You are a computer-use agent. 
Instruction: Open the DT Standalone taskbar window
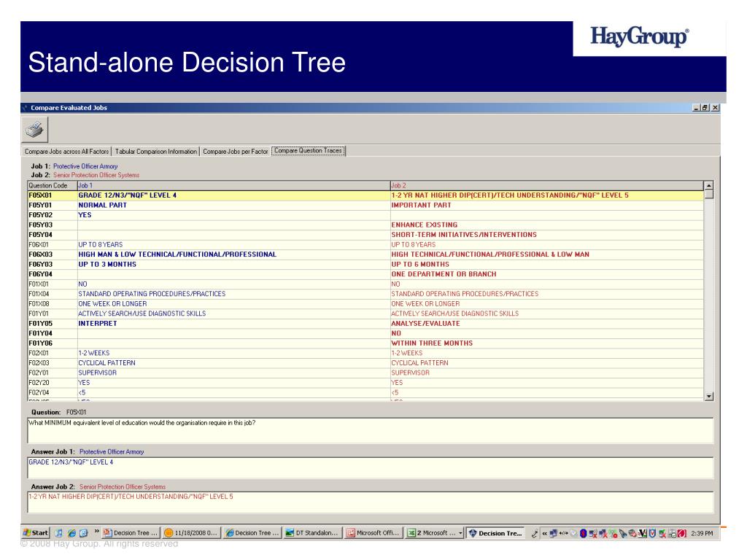[312, 533]
